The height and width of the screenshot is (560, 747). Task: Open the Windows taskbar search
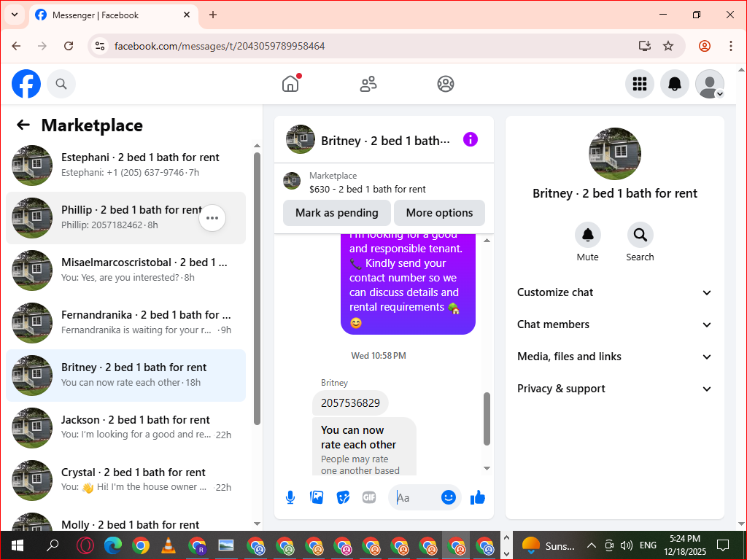pos(53,545)
